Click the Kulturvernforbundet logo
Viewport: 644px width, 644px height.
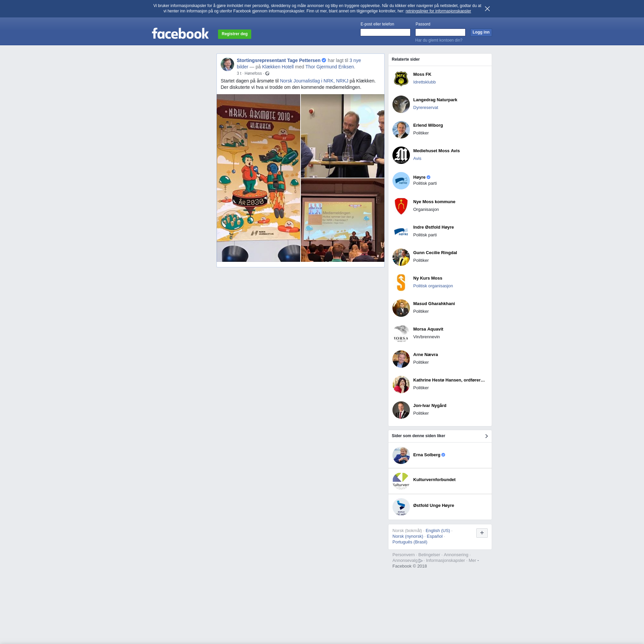click(x=401, y=481)
